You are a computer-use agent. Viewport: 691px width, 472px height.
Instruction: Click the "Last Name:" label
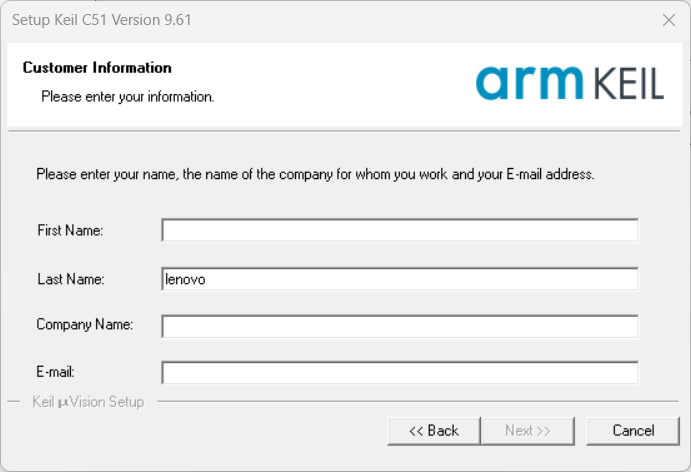click(x=70, y=280)
